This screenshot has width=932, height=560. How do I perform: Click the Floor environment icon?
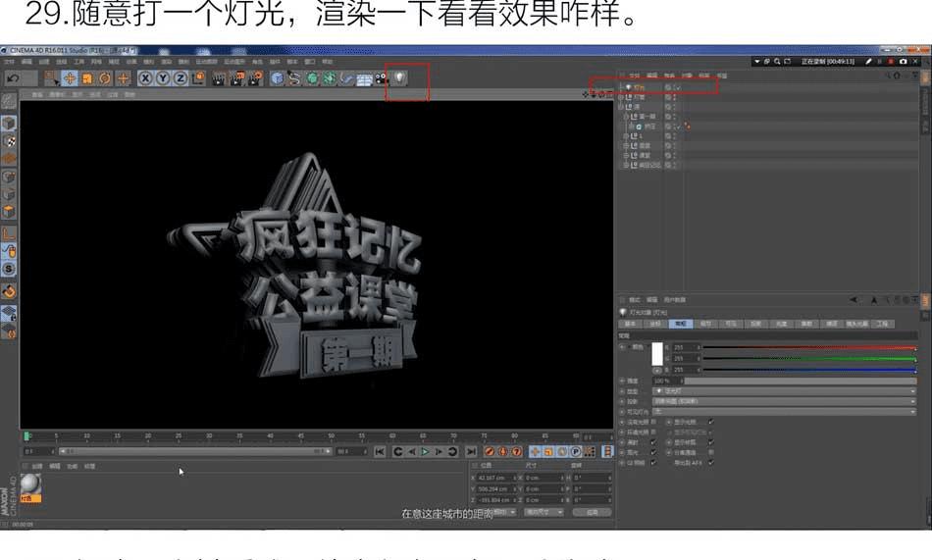364,77
